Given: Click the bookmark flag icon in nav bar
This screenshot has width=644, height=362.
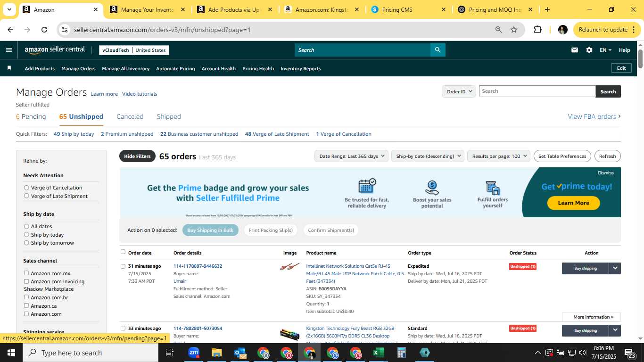Looking at the screenshot, I should [x=9, y=68].
